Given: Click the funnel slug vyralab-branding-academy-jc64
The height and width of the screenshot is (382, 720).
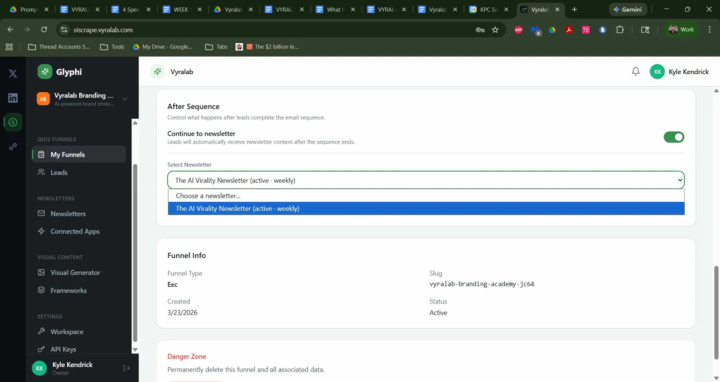Looking at the screenshot, I should click(x=482, y=284).
